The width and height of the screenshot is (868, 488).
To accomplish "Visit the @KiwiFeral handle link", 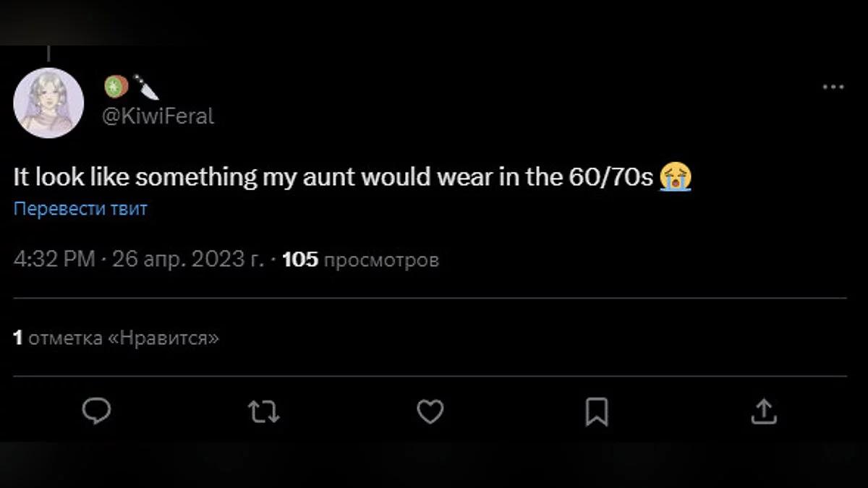I will [x=158, y=116].
